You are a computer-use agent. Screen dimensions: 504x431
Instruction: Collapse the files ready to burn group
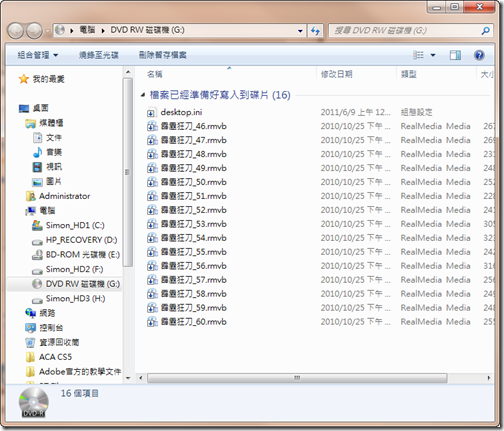tap(143, 95)
